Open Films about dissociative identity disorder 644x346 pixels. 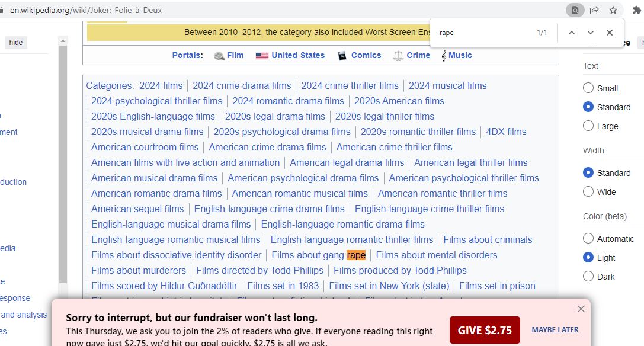tap(176, 255)
